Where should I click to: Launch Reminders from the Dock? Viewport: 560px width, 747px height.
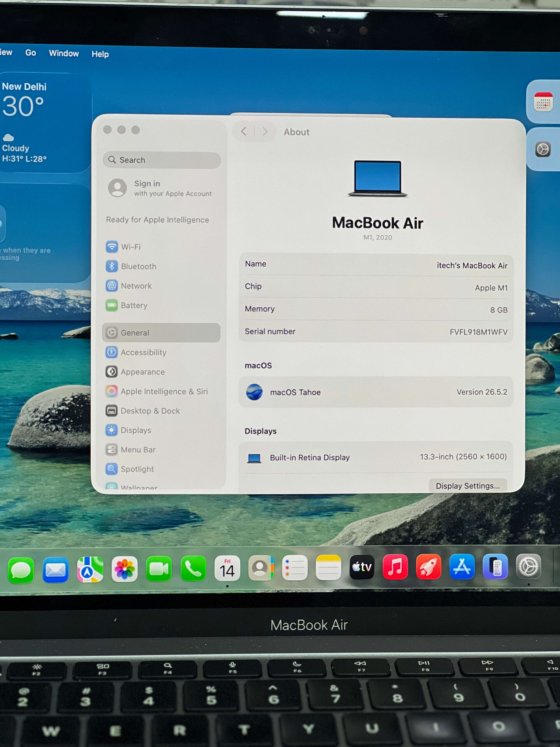[295, 568]
